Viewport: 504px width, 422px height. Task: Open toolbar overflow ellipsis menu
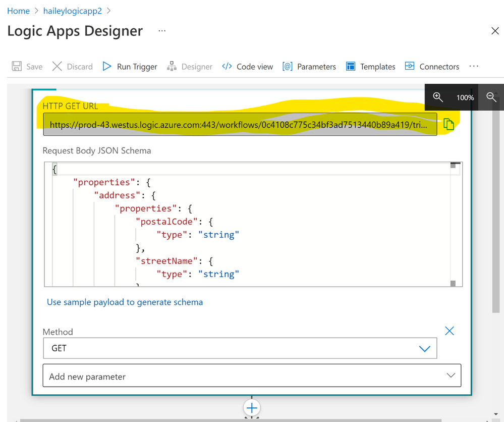pos(473,66)
